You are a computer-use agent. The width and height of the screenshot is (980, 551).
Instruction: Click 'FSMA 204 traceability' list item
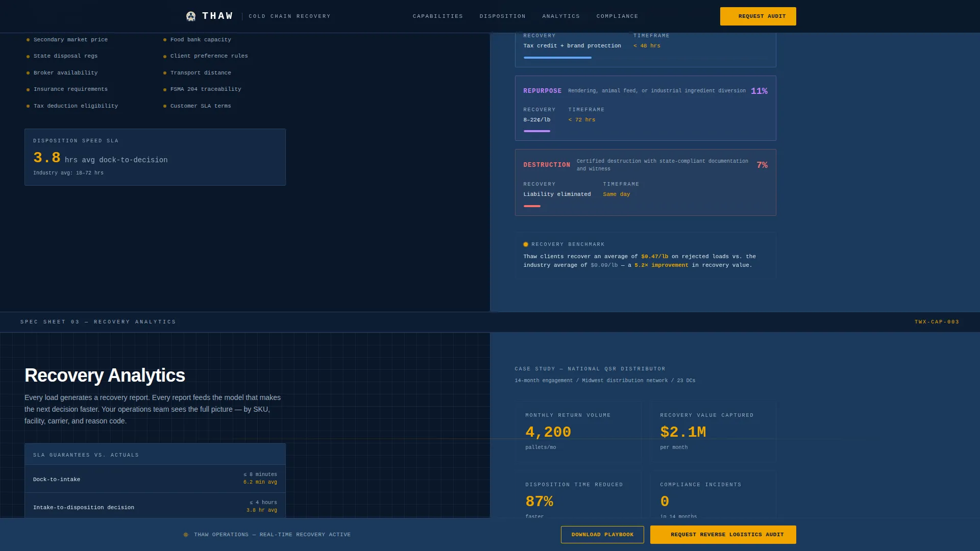click(206, 89)
